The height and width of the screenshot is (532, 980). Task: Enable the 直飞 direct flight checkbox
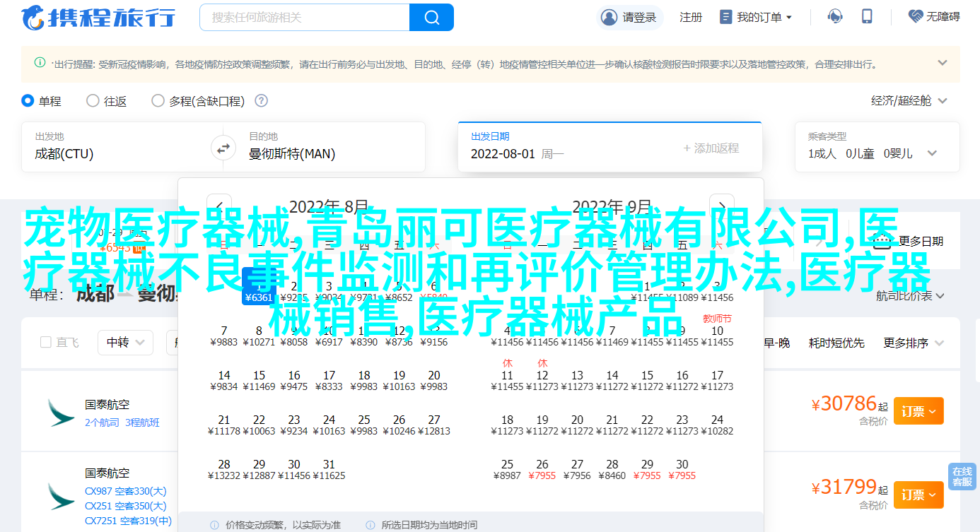(x=46, y=343)
